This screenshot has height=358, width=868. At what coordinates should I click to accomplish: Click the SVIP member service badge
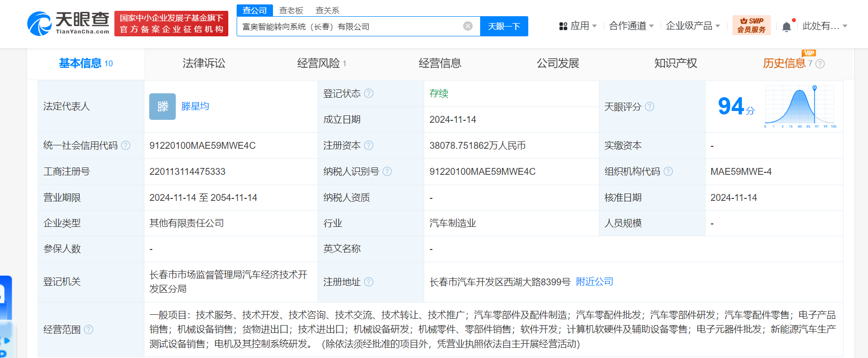point(751,25)
